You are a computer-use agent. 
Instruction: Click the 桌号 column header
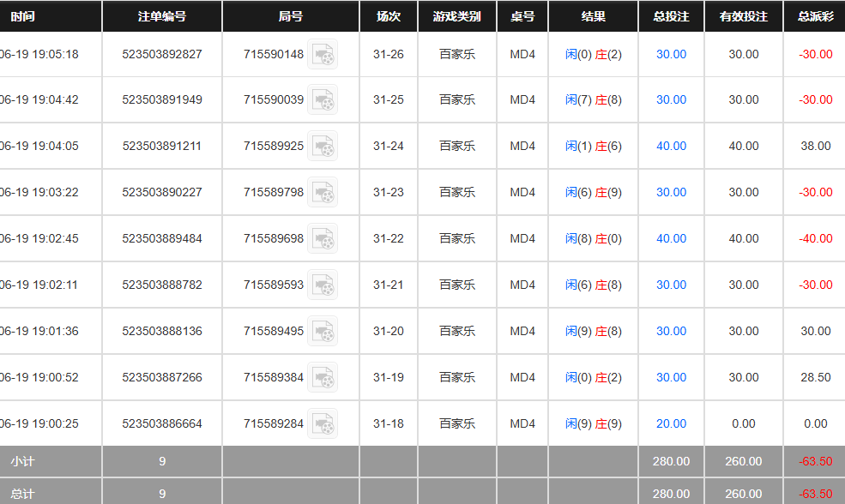(x=522, y=16)
